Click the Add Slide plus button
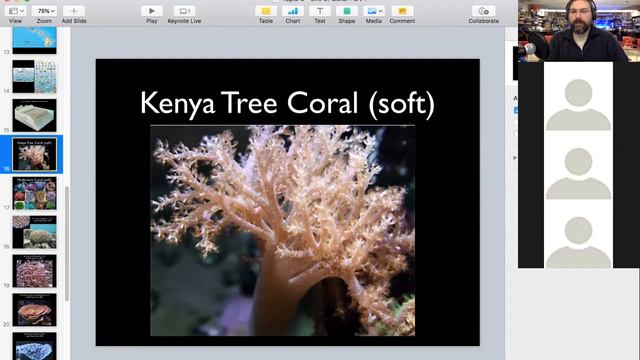 74,11
